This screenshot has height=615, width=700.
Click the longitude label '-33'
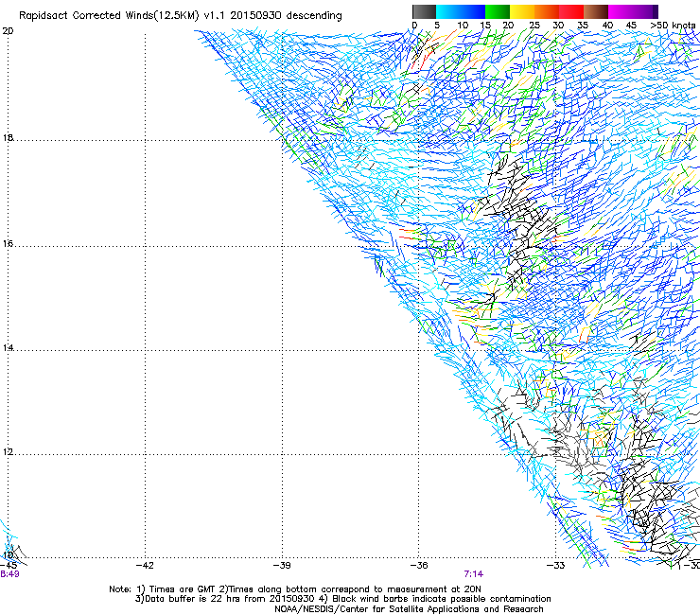556,566
